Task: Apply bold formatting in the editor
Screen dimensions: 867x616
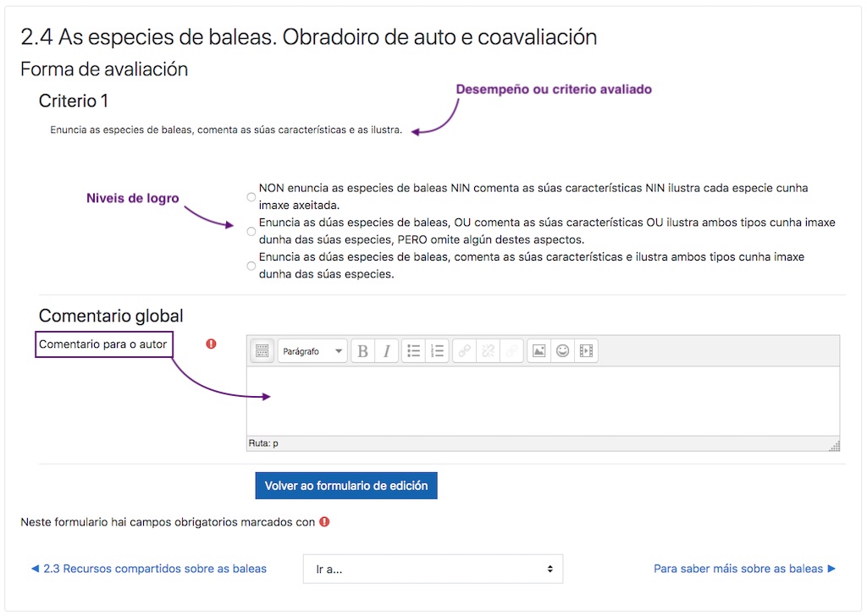Action: click(362, 351)
